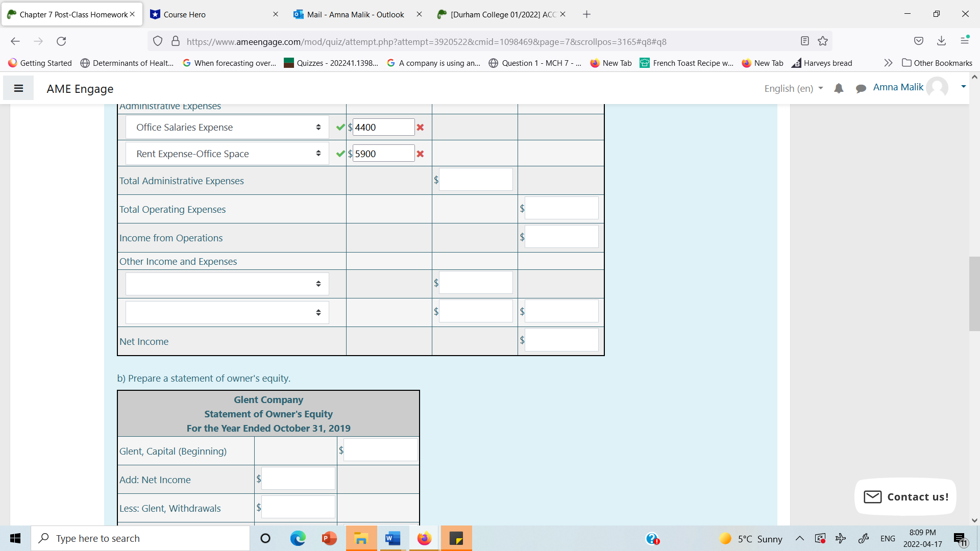
Task: Switch to the Course Hero tab
Action: tap(184, 14)
